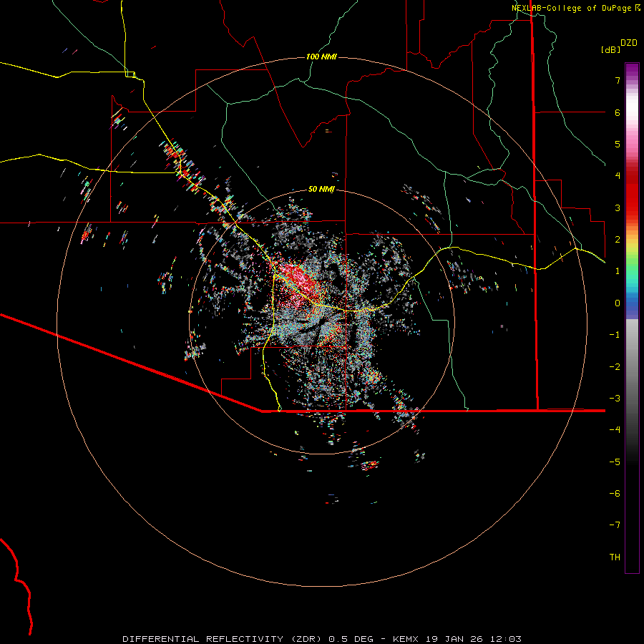Click the colorbar value -3 label
Screen dimensions: 644x644
(615, 398)
